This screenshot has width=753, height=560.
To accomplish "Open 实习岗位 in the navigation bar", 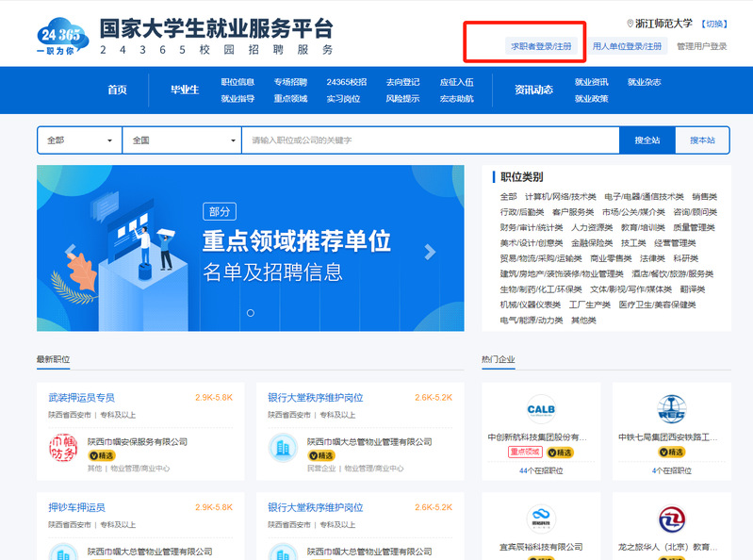I will coord(343,99).
